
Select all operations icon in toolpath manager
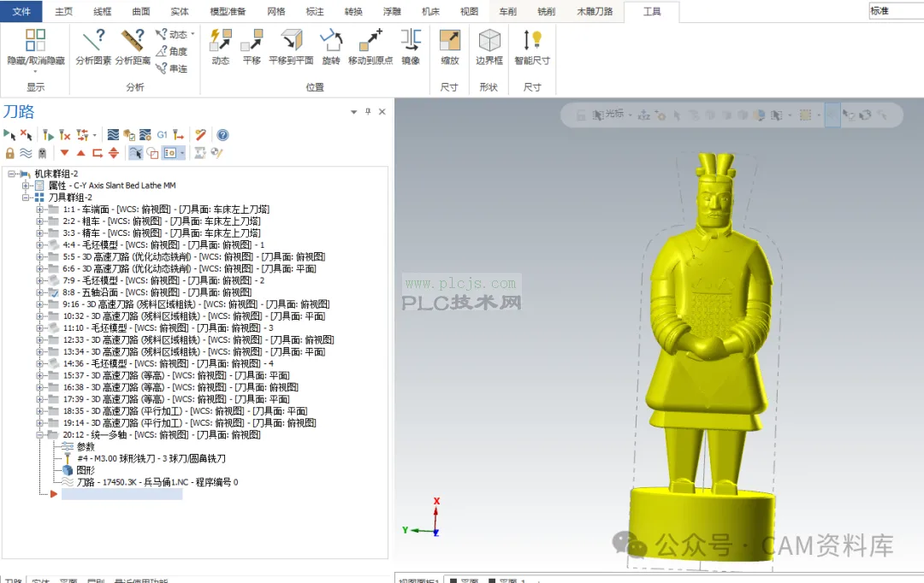point(9,135)
